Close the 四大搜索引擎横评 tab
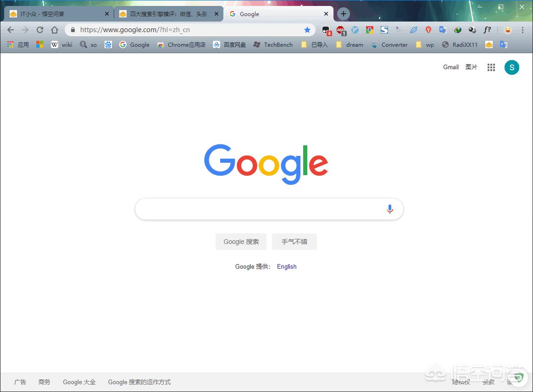 tap(216, 14)
